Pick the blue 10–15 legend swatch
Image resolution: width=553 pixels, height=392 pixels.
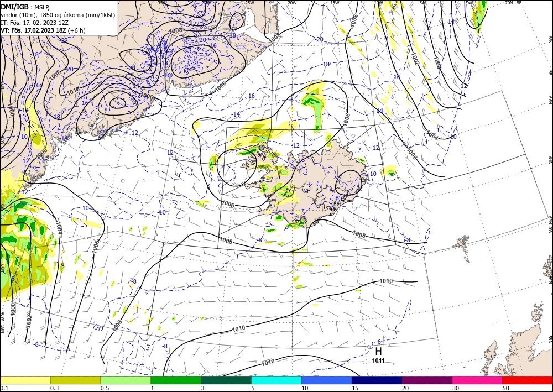327,380
